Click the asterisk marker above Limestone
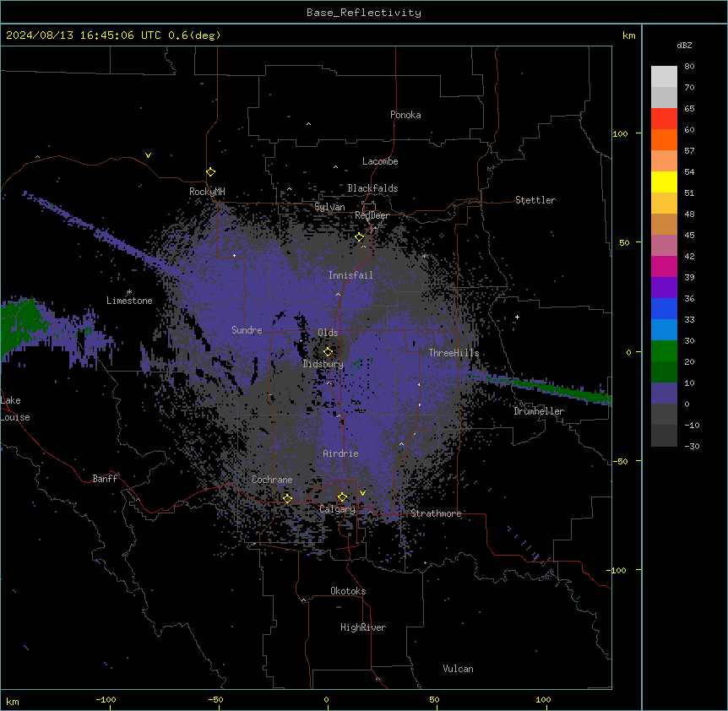This screenshot has width=728, height=711. tap(129, 292)
